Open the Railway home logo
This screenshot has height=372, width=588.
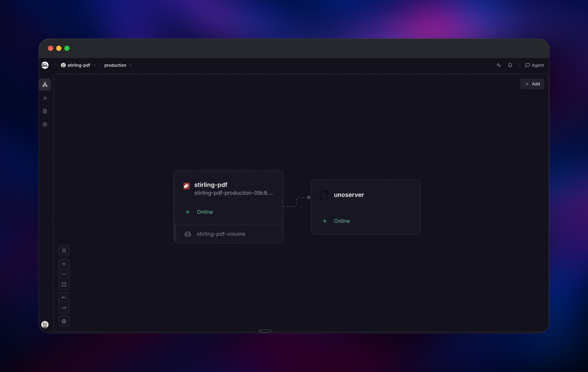click(x=45, y=65)
